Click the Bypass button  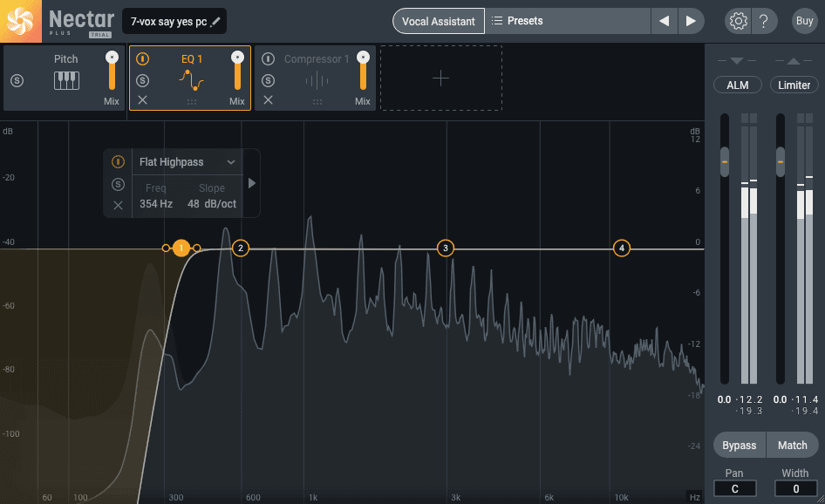pyautogui.click(x=740, y=445)
